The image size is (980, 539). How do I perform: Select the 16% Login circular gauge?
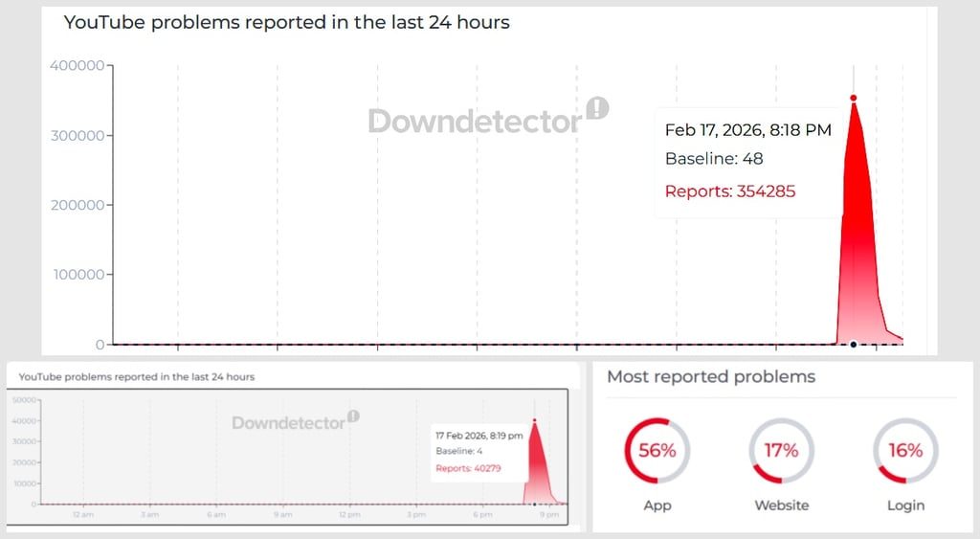pos(905,451)
